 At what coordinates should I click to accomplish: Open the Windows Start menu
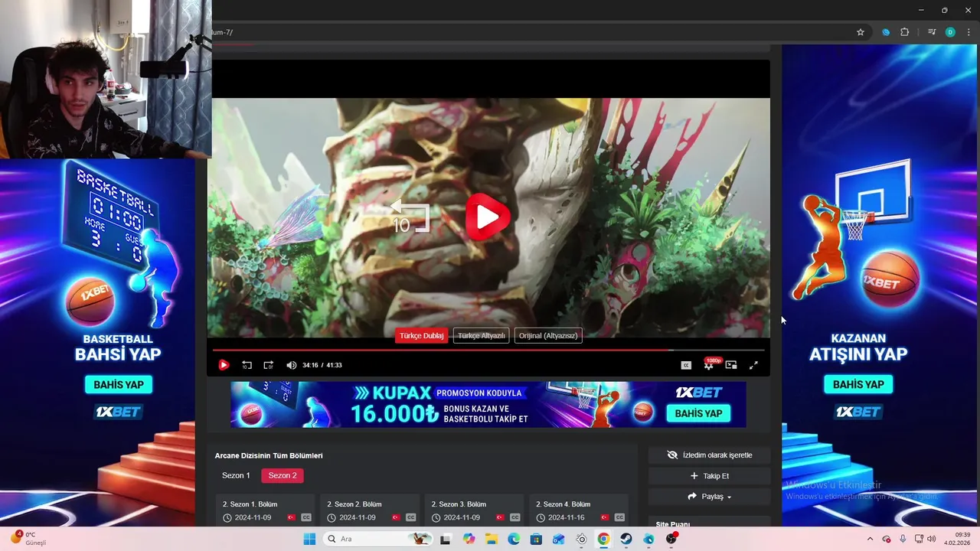tap(309, 539)
